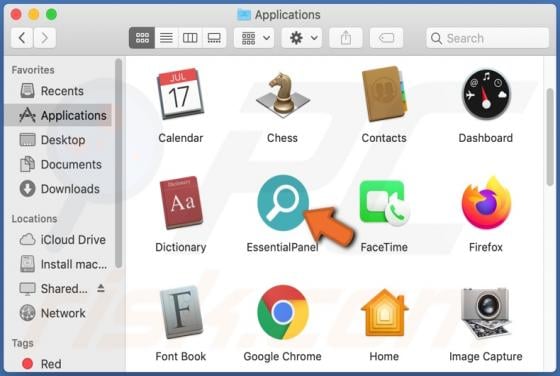This screenshot has width=560, height=376.
Task: Select the FaceTime app icon
Action: point(385,202)
